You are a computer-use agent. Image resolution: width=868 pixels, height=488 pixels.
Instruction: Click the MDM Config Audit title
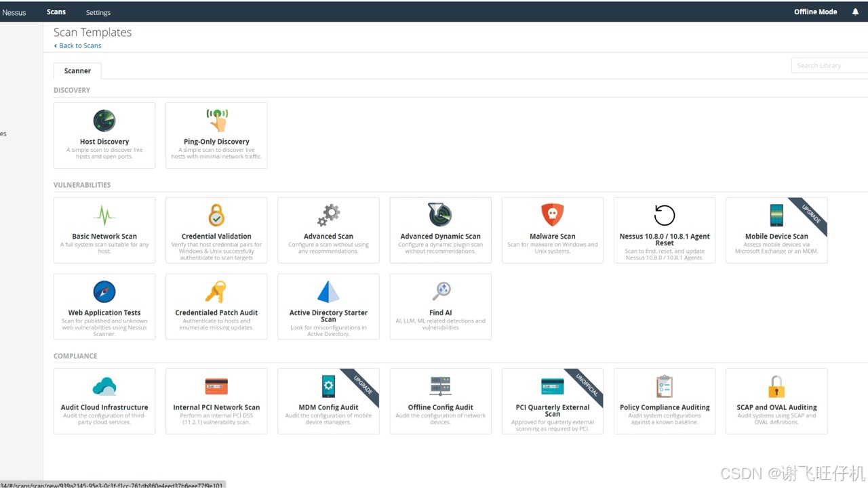point(329,407)
